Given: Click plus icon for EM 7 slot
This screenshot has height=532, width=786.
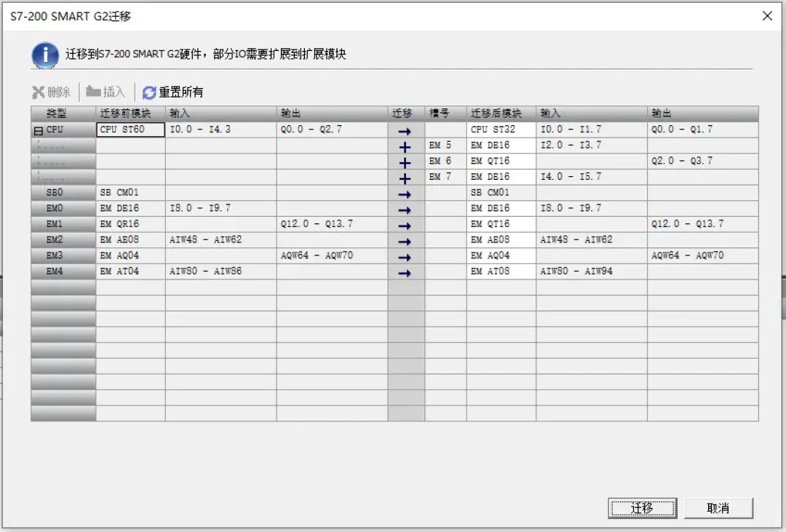Looking at the screenshot, I should (405, 179).
